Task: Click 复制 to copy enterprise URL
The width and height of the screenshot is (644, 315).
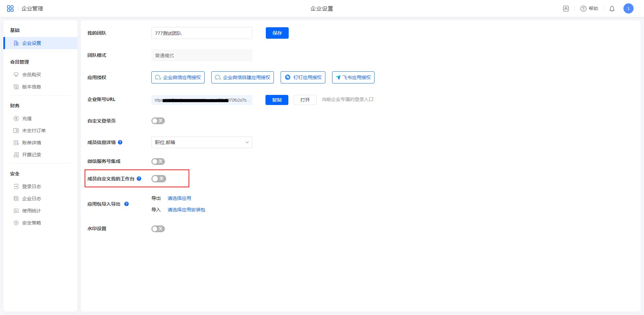Action: click(x=277, y=100)
